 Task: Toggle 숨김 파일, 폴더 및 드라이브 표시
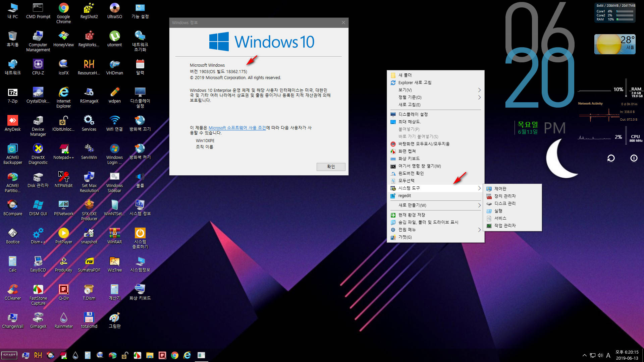(435, 222)
